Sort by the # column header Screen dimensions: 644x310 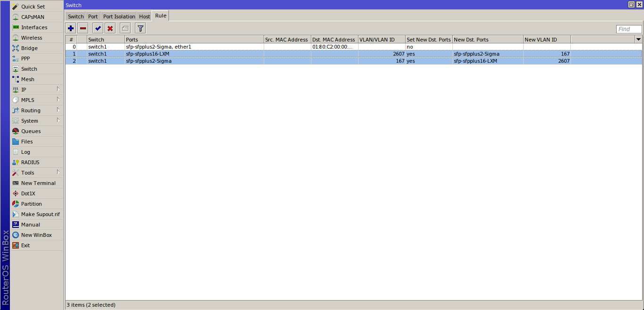point(71,40)
